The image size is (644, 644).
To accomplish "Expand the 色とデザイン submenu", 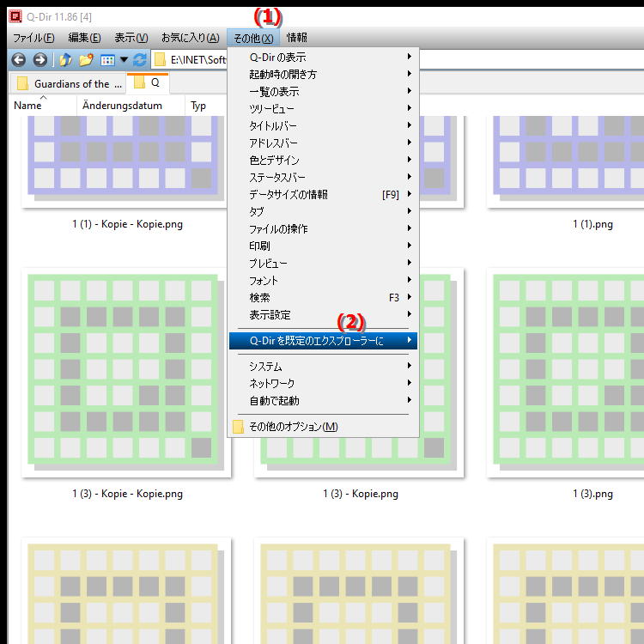I will click(x=323, y=161).
